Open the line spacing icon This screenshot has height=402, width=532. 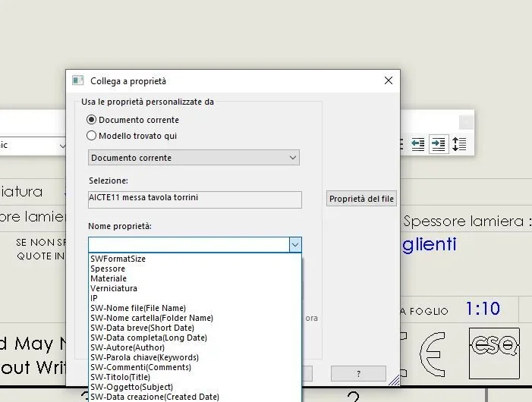tap(459, 144)
